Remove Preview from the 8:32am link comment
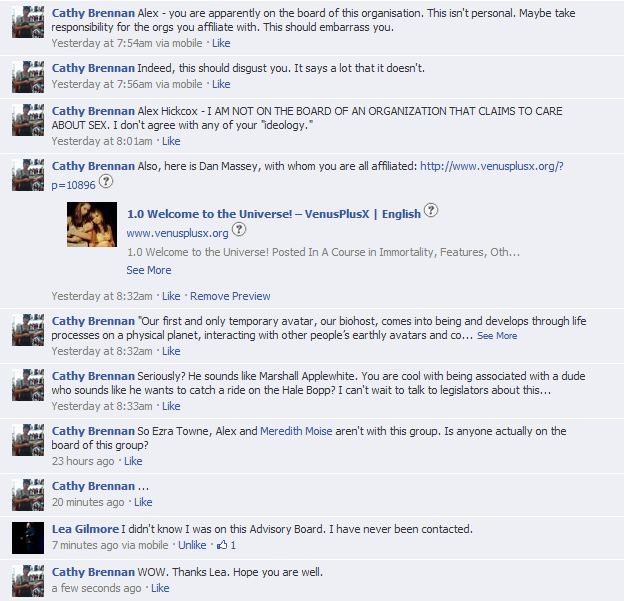The width and height of the screenshot is (625, 601). pyautogui.click(x=230, y=296)
